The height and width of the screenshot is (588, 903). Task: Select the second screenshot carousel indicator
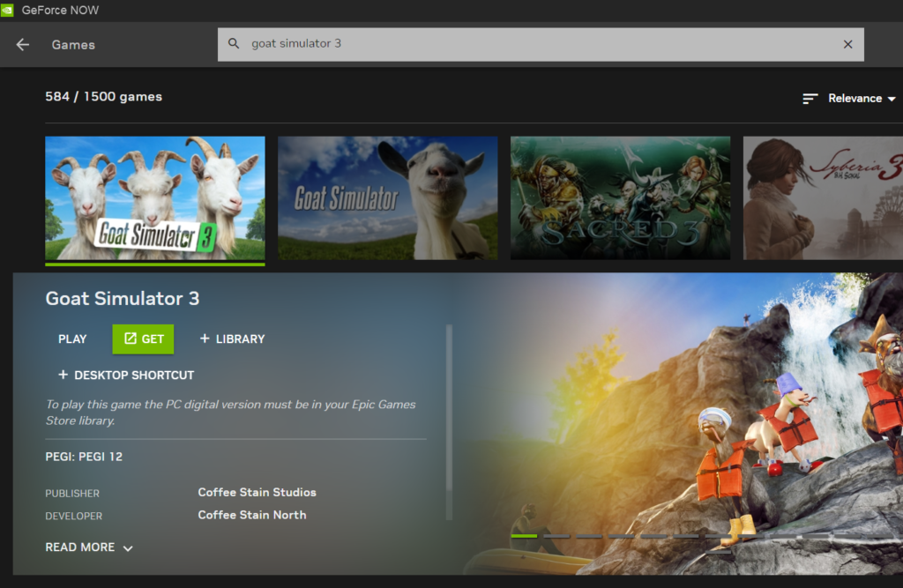click(556, 536)
